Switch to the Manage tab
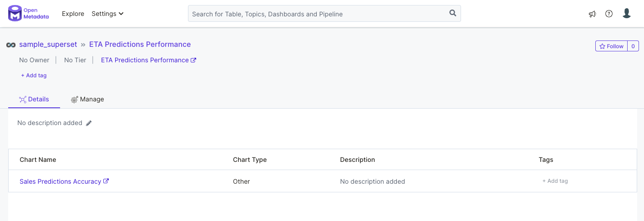The width and height of the screenshot is (644, 221). (x=87, y=99)
